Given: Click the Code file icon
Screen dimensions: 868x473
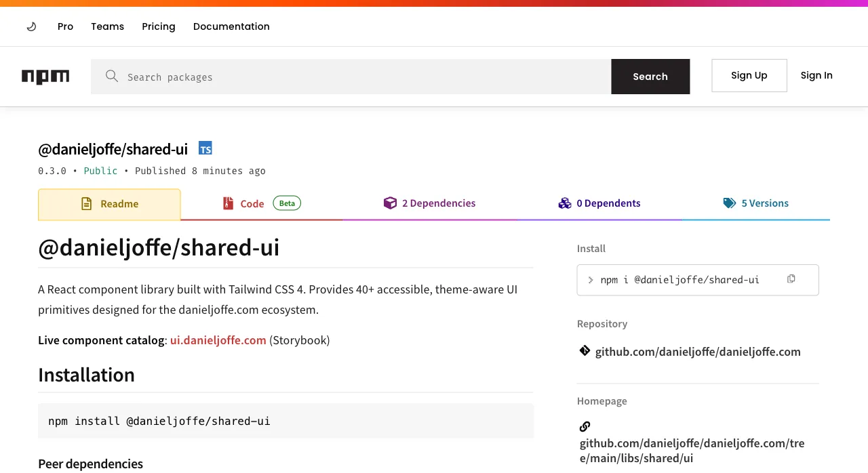Looking at the screenshot, I should pos(229,203).
